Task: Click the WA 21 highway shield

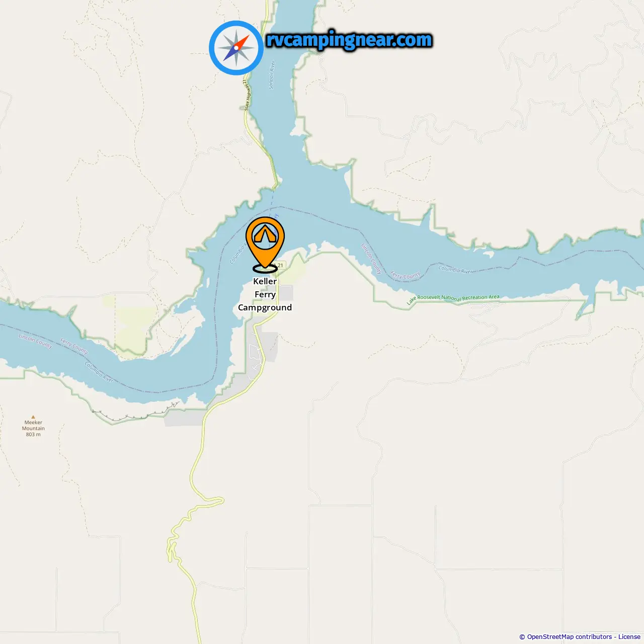Action: [x=280, y=265]
